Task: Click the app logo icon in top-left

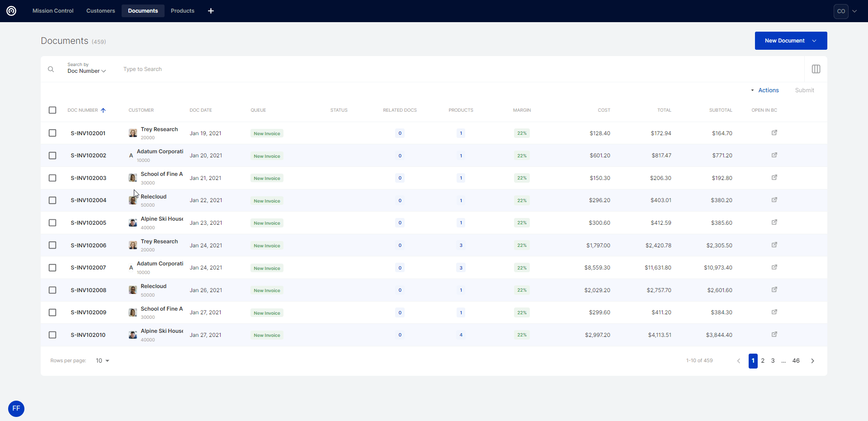Action: [11, 11]
